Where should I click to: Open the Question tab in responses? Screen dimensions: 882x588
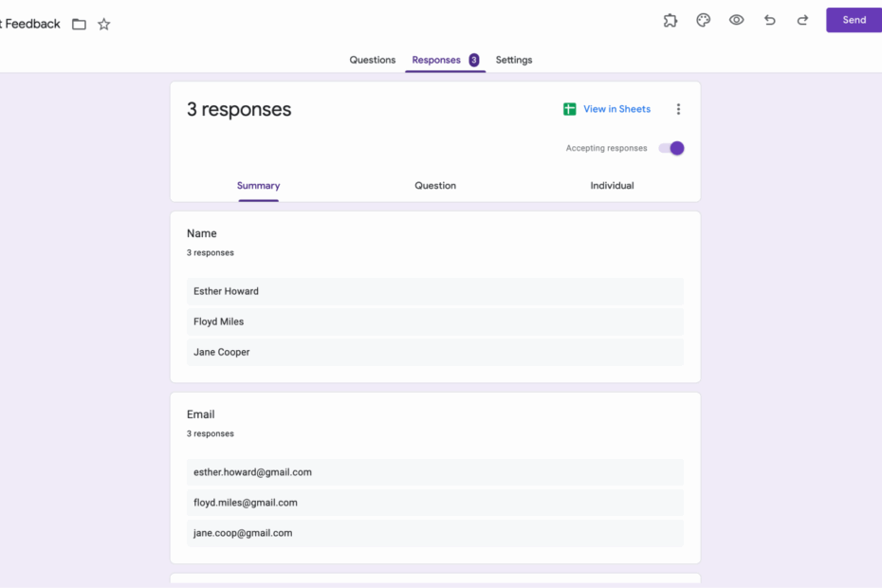tap(434, 185)
